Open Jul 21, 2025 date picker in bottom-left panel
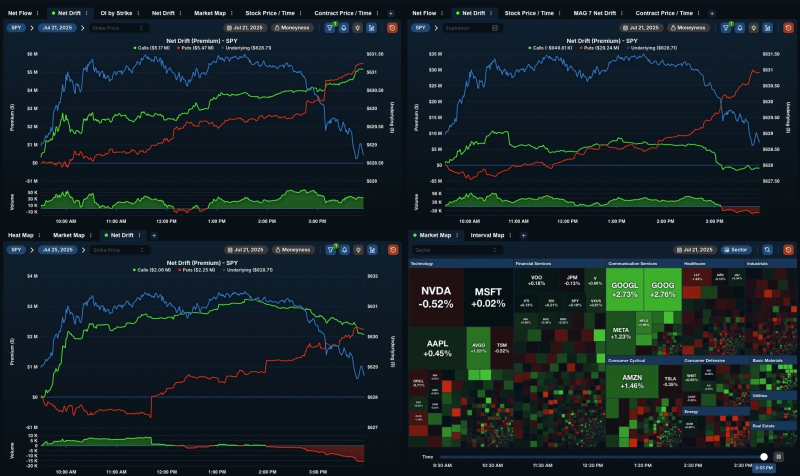The image size is (800, 476). (246, 250)
